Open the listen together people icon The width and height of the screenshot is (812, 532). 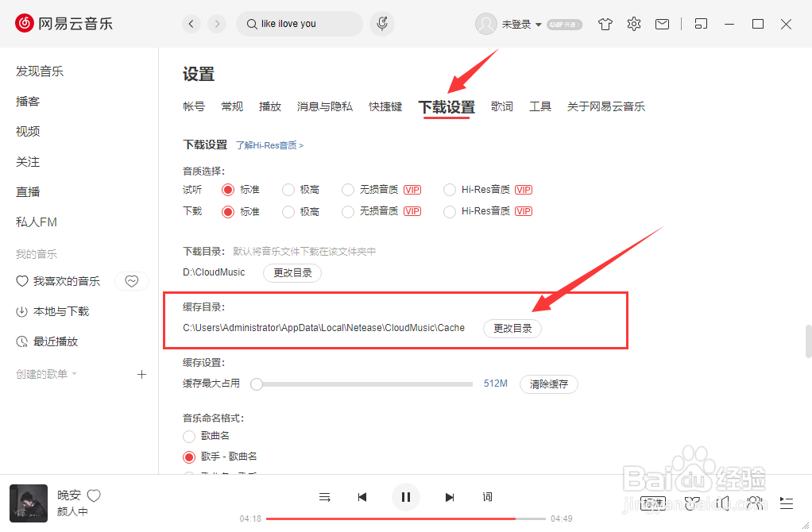755,503
